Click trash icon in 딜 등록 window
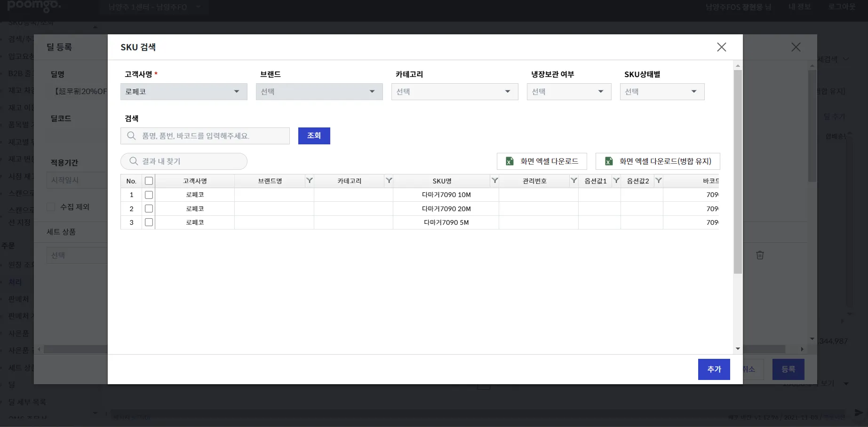868x427 pixels. tap(760, 255)
